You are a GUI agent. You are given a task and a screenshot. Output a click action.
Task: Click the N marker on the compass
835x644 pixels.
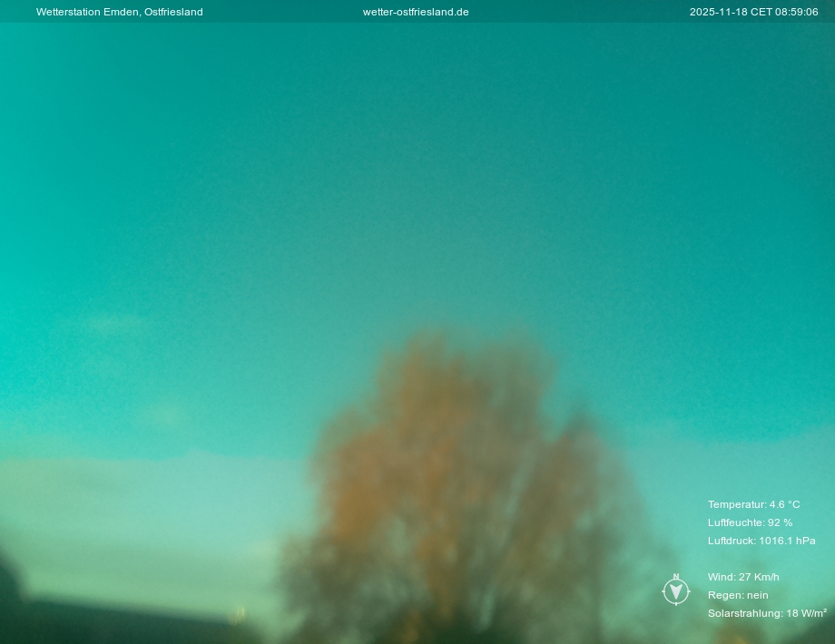tap(676, 577)
